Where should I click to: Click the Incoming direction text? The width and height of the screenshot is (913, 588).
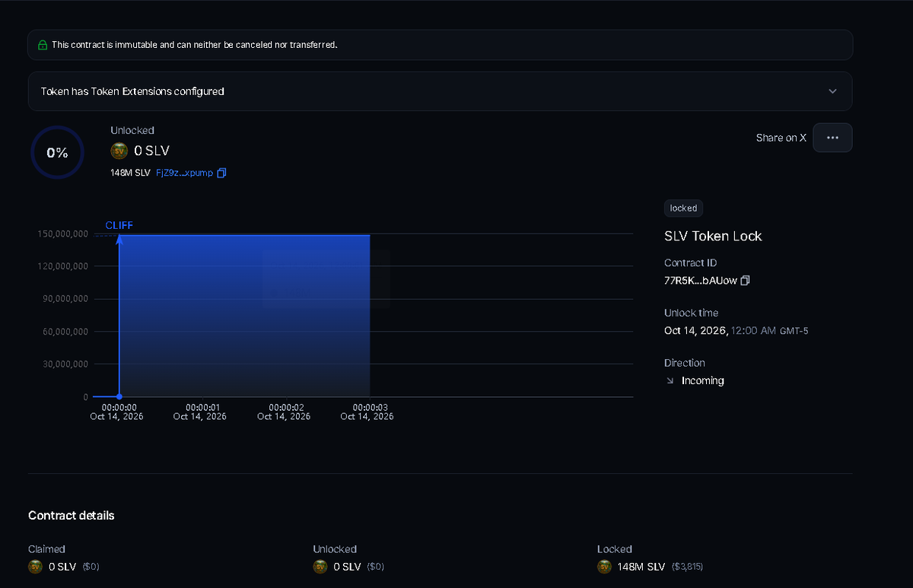703,380
